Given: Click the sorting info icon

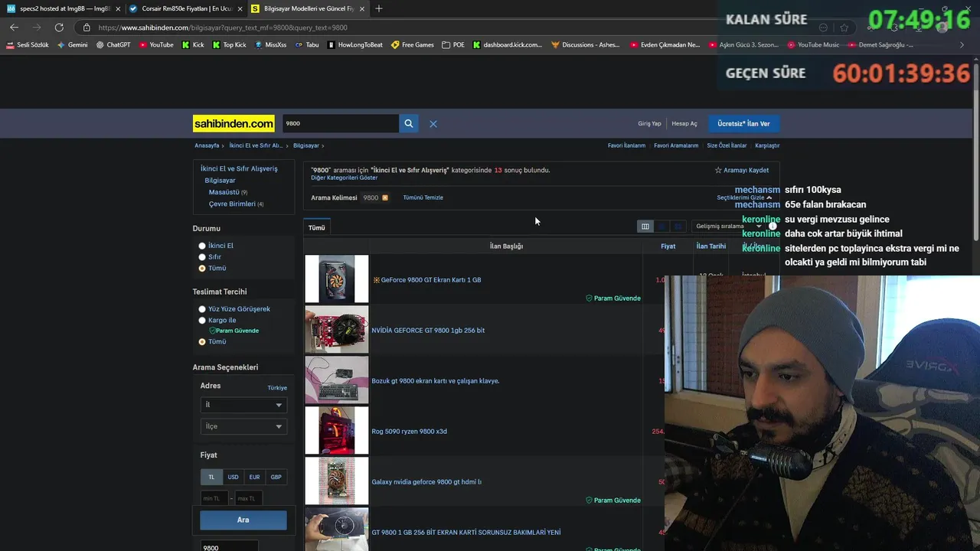Looking at the screenshot, I should pyautogui.click(x=773, y=226).
